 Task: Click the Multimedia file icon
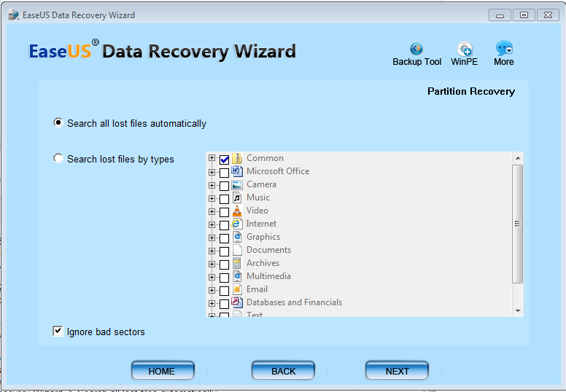237,276
